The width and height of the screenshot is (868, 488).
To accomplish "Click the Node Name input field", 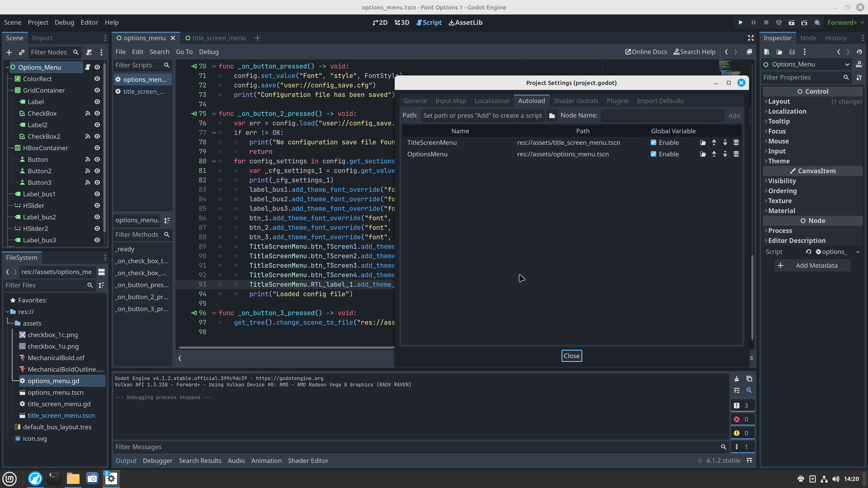I will (663, 115).
